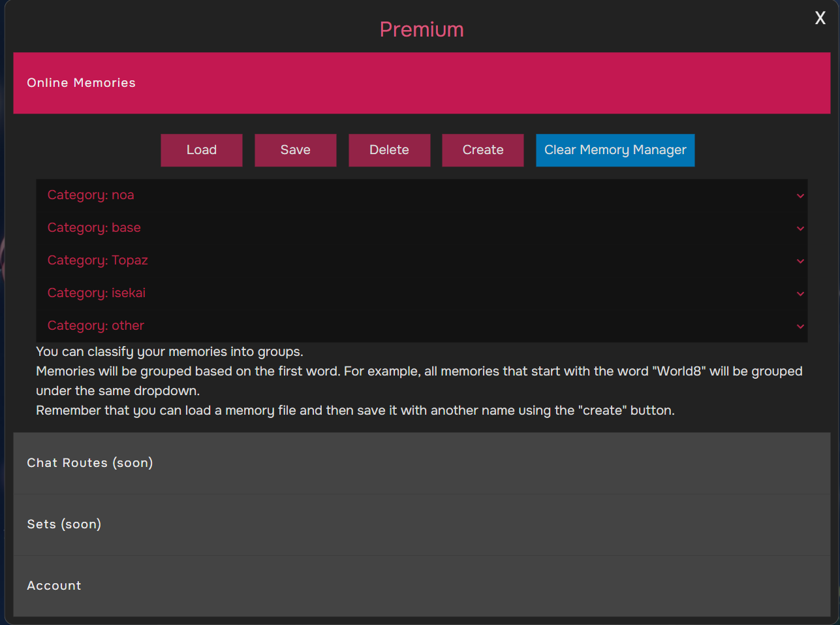Click the blue Clear Memory Manager button

615,150
